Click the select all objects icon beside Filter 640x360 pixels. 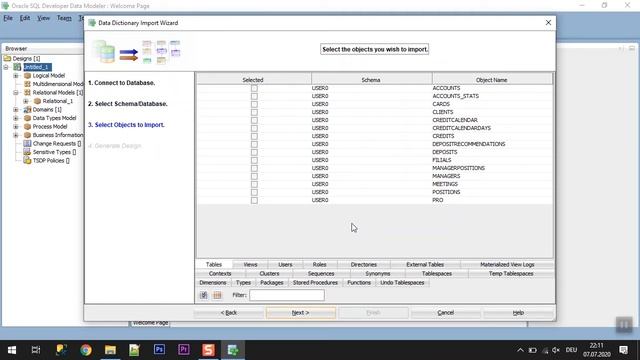204,295
